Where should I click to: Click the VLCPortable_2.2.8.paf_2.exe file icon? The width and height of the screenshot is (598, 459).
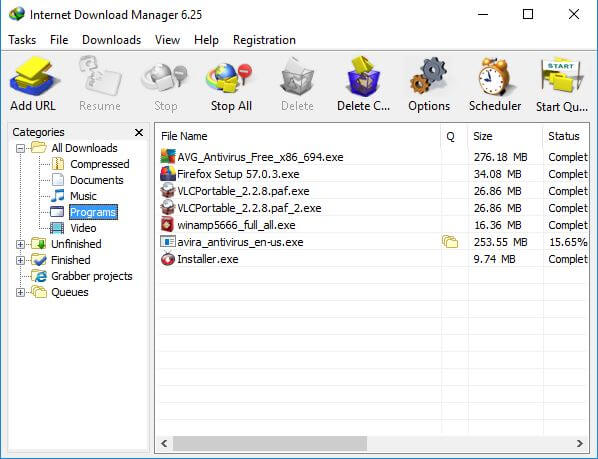tap(168, 208)
